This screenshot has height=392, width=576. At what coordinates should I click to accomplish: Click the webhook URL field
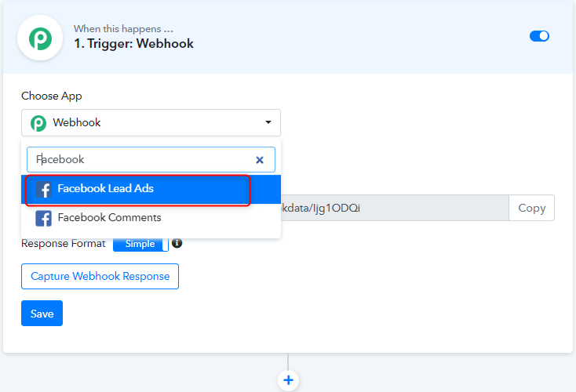(x=395, y=208)
